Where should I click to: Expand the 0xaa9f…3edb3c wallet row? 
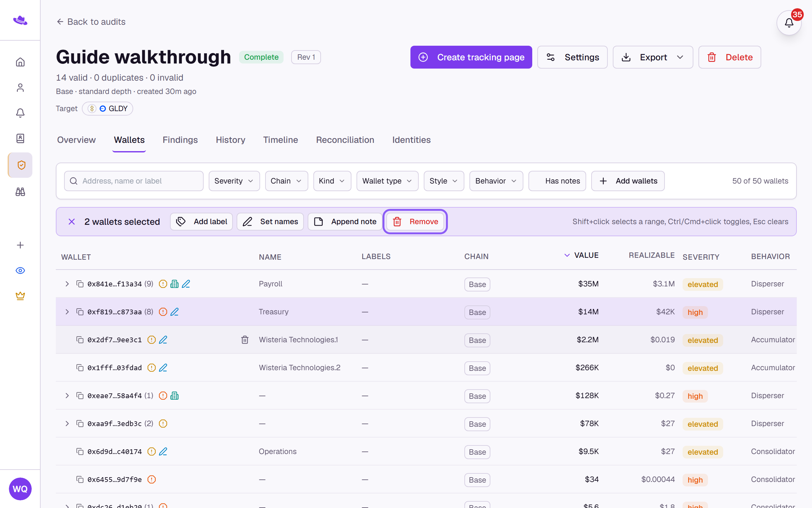(67, 424)
